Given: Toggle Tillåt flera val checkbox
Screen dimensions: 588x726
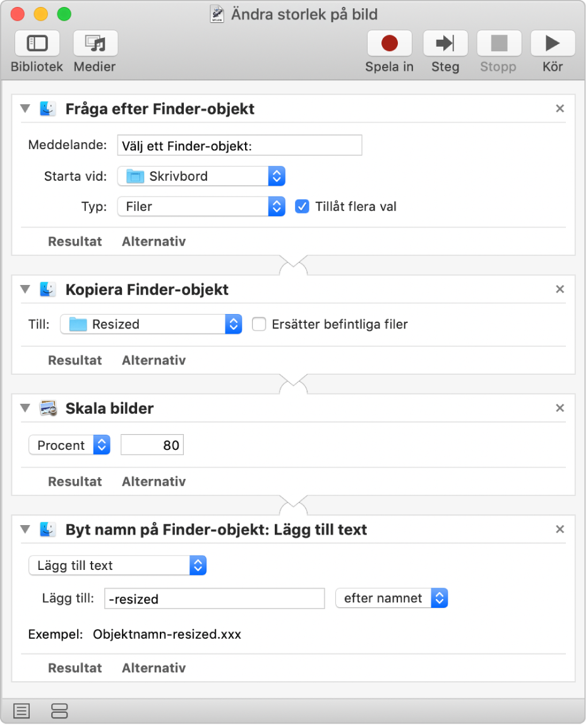Looking at the screenshot, I should coord(303,207).
